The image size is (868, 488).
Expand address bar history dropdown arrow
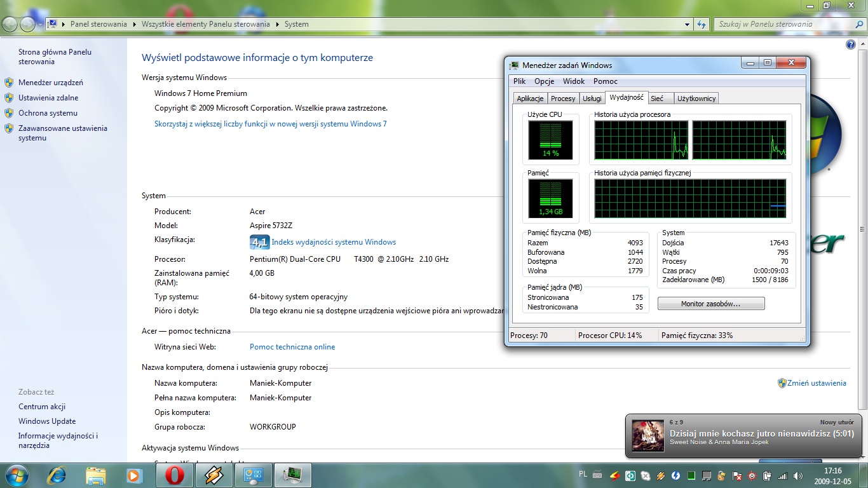[x=688, y=24]
